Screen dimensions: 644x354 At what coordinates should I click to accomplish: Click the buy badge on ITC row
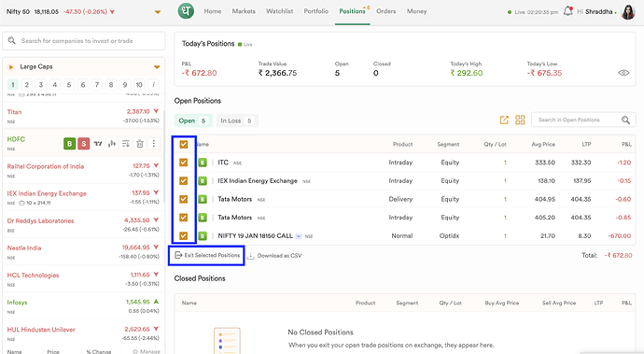(x=203, y=163)
